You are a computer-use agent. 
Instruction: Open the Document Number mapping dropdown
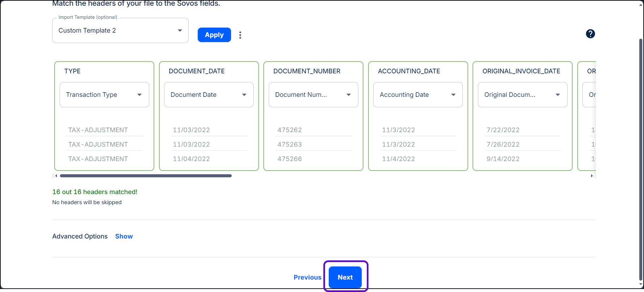[x=313, y=95]
